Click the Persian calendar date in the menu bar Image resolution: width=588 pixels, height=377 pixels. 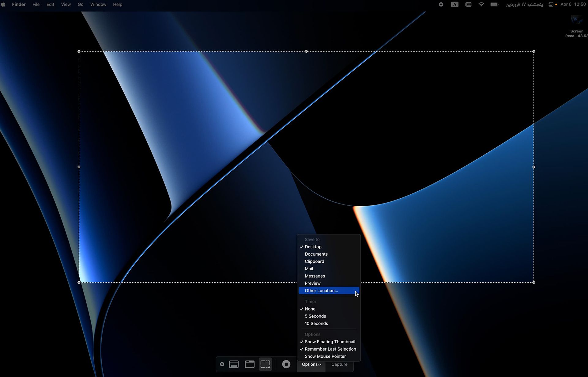(x=524, y=4)
